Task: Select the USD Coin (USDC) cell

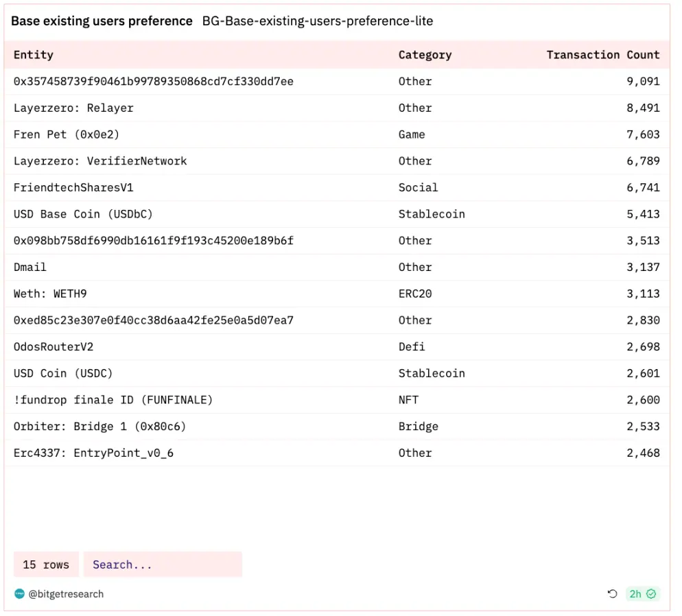Action: [x=63, y=373]
